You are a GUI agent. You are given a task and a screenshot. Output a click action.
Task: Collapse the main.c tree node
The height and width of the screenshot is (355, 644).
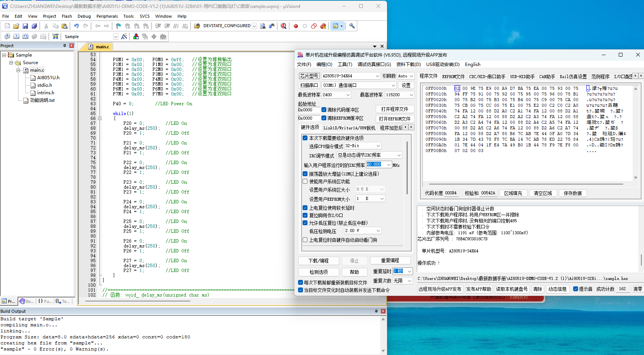point(18,70)
